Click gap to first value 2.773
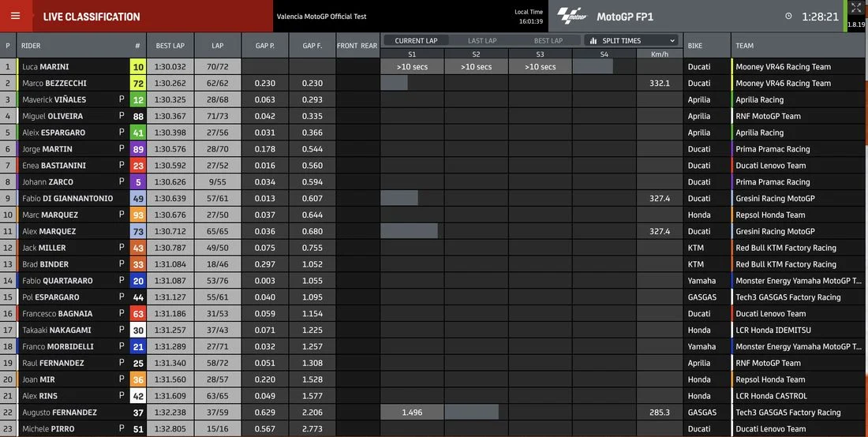Image resolution: width=868 pixels, height=437 pixels. click(312, 428)
